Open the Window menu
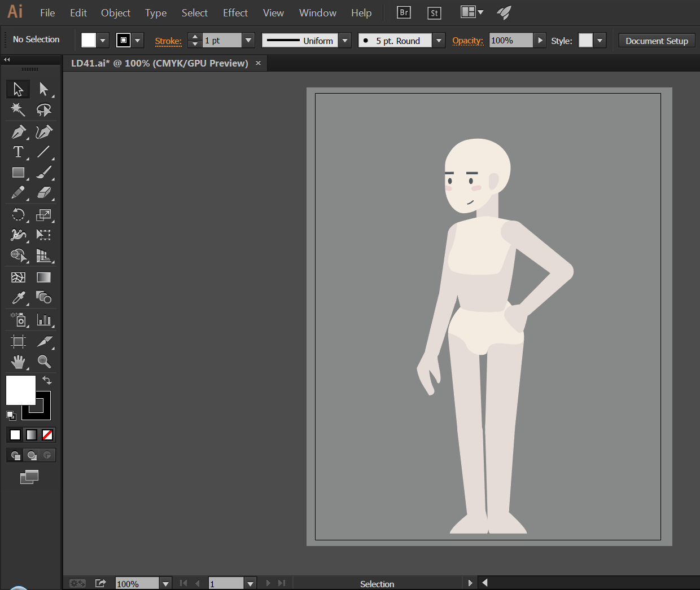Viewport: 700px width, 590px height. tap(317, 13)
